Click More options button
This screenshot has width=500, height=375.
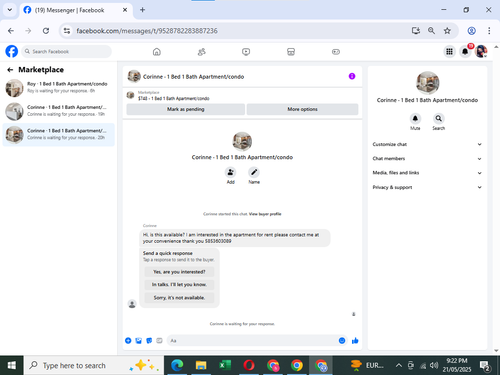[x=302, y=109]
